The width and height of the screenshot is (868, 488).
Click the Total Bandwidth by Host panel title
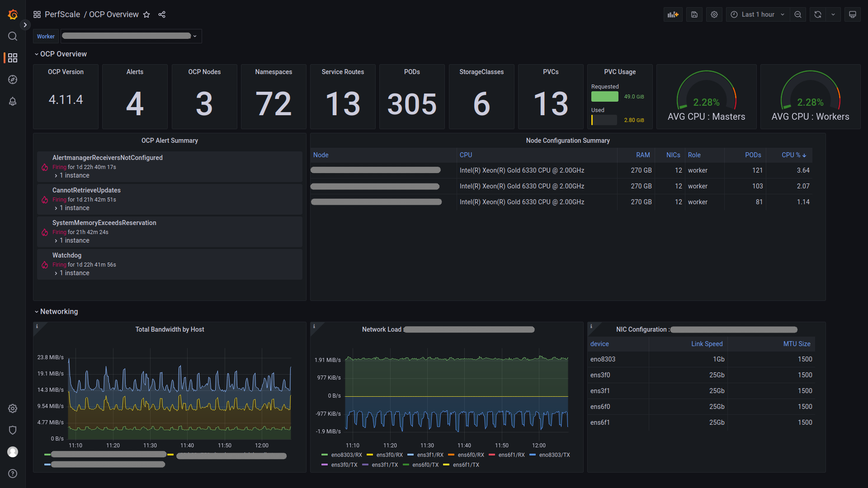170,329
